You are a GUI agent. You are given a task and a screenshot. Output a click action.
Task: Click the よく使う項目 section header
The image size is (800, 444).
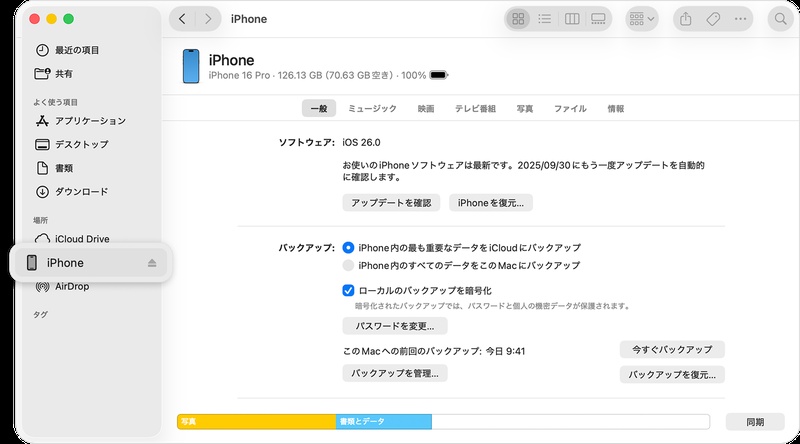(55, 102)
